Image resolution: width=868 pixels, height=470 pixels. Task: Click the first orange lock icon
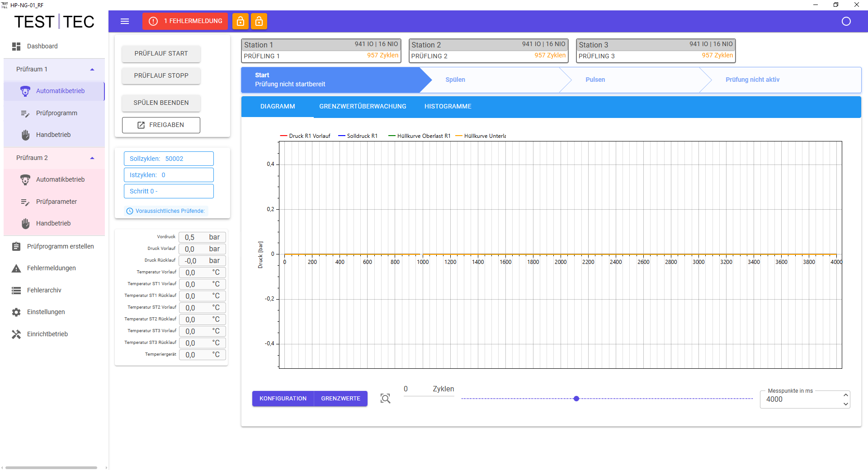pyautogui.click(x=241, y=21)
